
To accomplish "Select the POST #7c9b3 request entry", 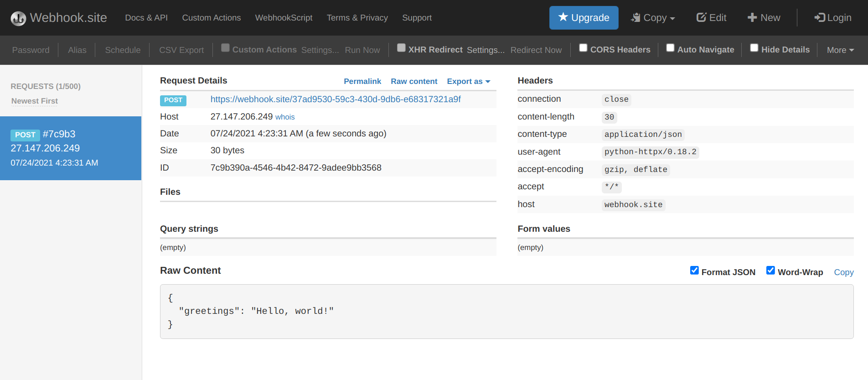I will click(71, 148).
